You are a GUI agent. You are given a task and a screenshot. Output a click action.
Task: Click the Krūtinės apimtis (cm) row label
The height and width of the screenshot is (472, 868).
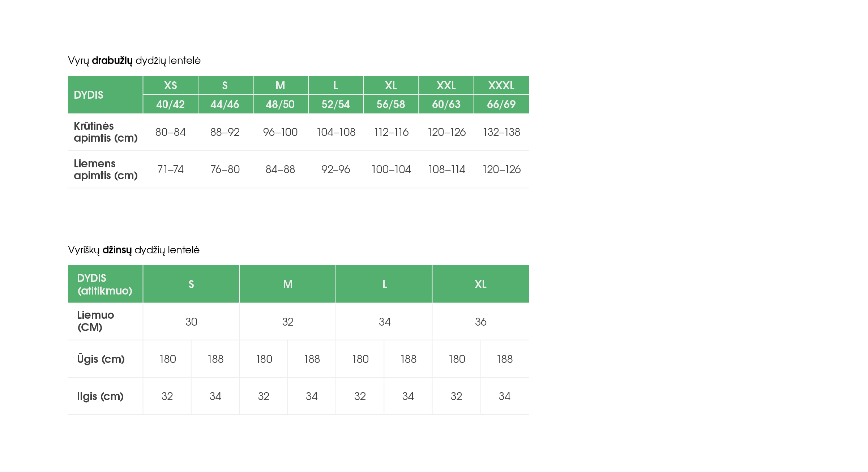point(106,132)
